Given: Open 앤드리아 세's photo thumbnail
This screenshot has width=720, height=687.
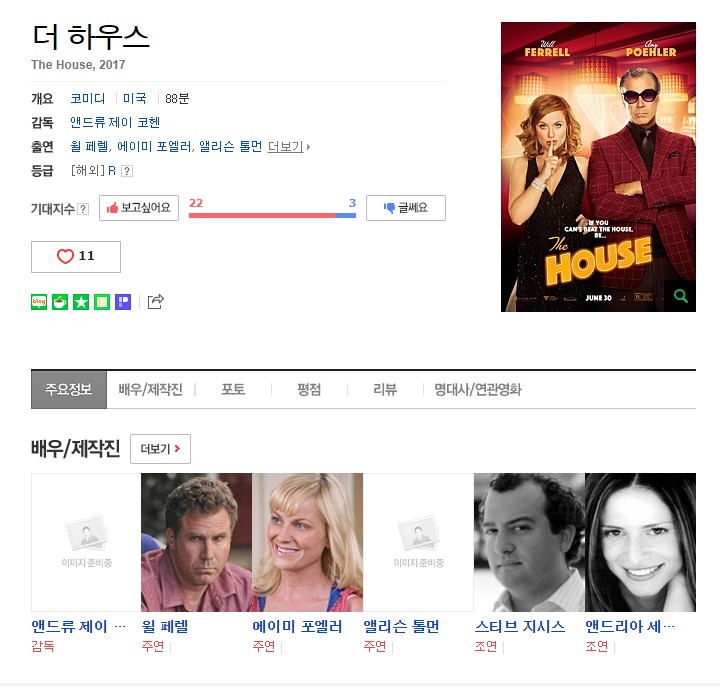Looking at the screenshot, I should pos(641,542).
